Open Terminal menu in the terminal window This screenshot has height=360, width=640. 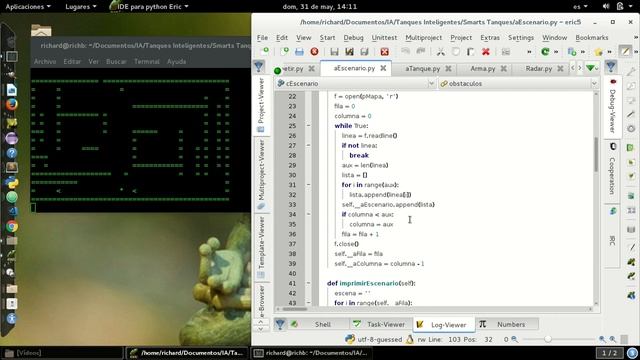pos(147,62)
